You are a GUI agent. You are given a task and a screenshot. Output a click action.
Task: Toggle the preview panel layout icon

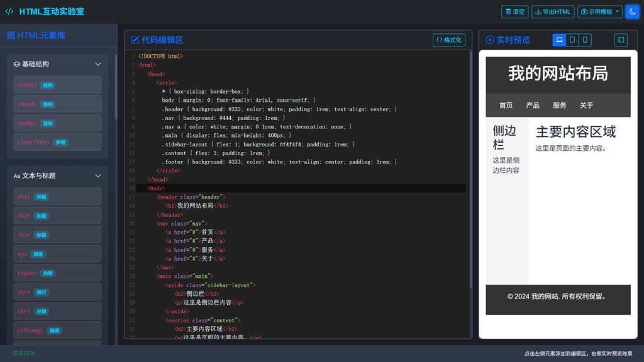coord(621,40)
